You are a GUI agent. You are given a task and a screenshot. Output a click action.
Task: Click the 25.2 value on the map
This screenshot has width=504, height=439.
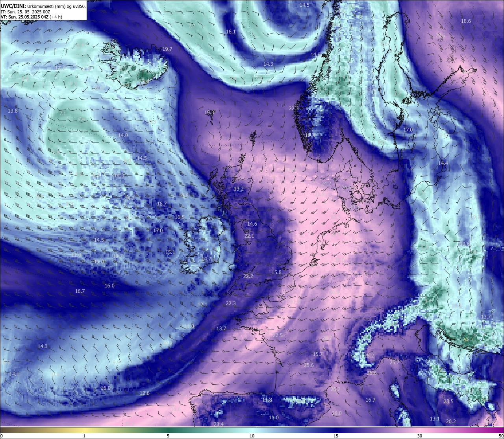point(369,356)
